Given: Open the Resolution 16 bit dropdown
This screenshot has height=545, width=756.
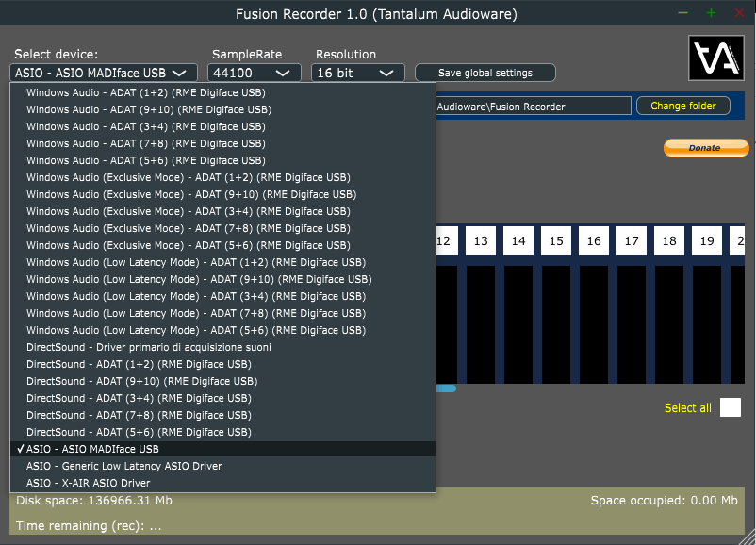Looking at the screenshot, I should (358, 73).
